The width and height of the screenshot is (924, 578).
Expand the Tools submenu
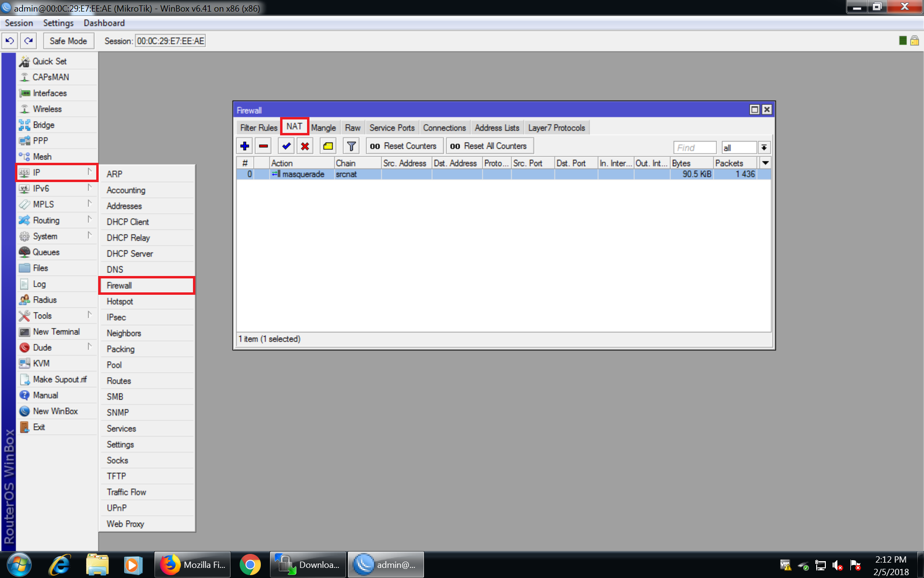(57, 315)
